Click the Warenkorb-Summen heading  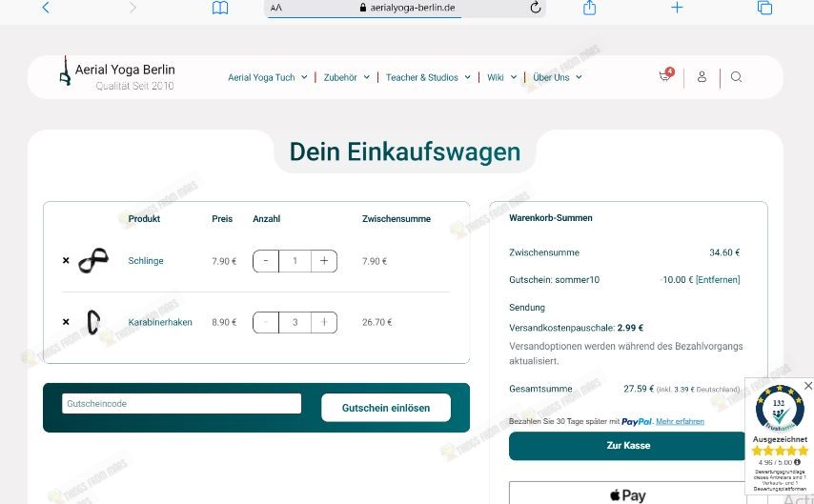pyautogui.click(x=550, y=218)
